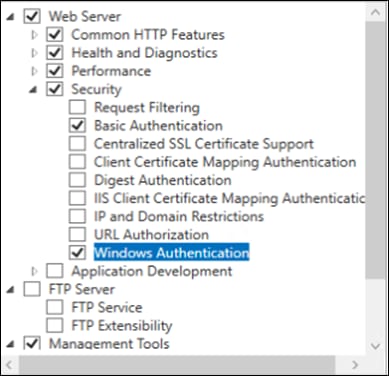The width and height of the screenshot is (389, 376).
Task: Check IP and Domain Restrictions box
Action: click(77, 216)
